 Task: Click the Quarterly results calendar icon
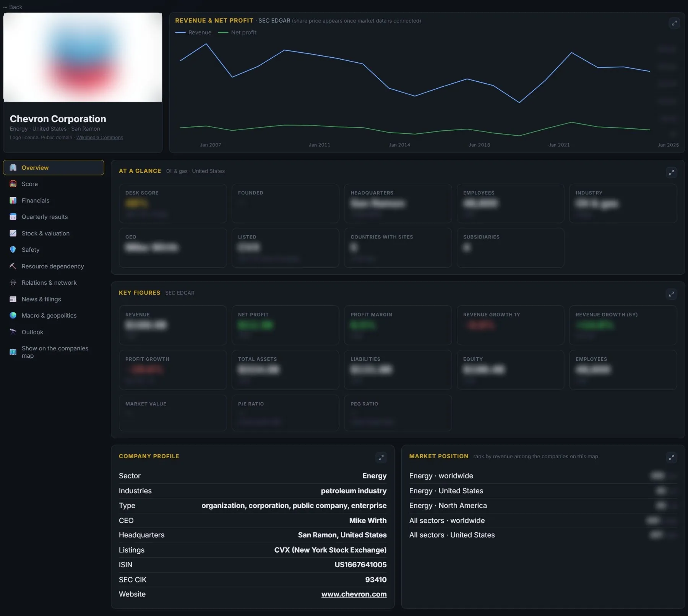[13, 217]
